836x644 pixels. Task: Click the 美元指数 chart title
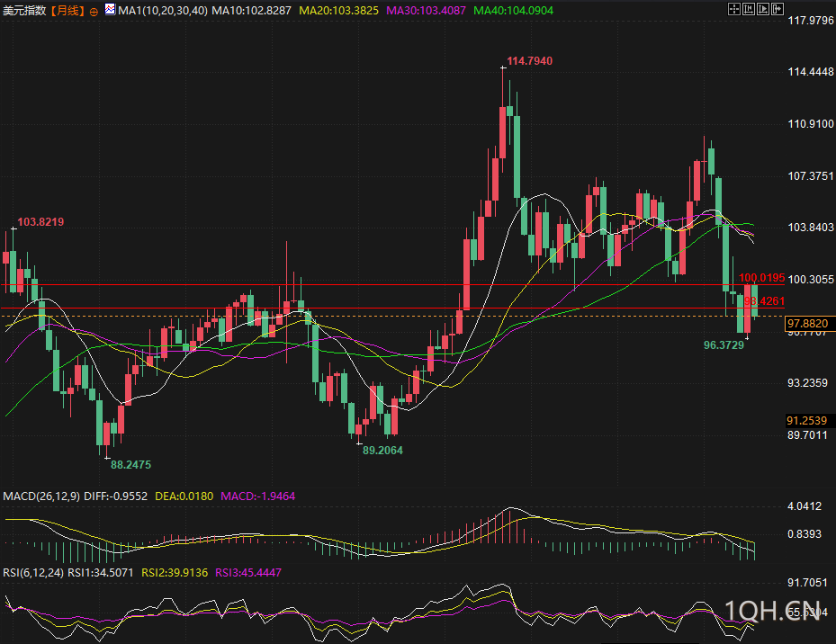[24, 10]
